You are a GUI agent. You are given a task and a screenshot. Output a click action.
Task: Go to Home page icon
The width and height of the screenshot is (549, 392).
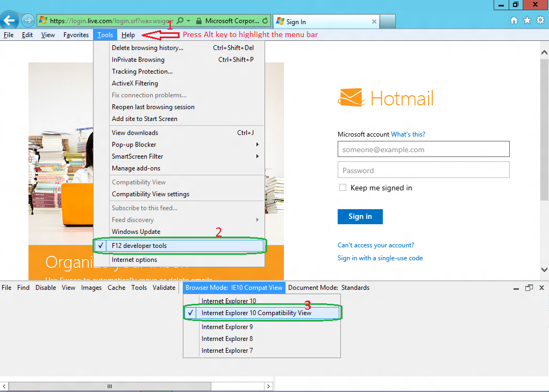[x=514, y=20]
